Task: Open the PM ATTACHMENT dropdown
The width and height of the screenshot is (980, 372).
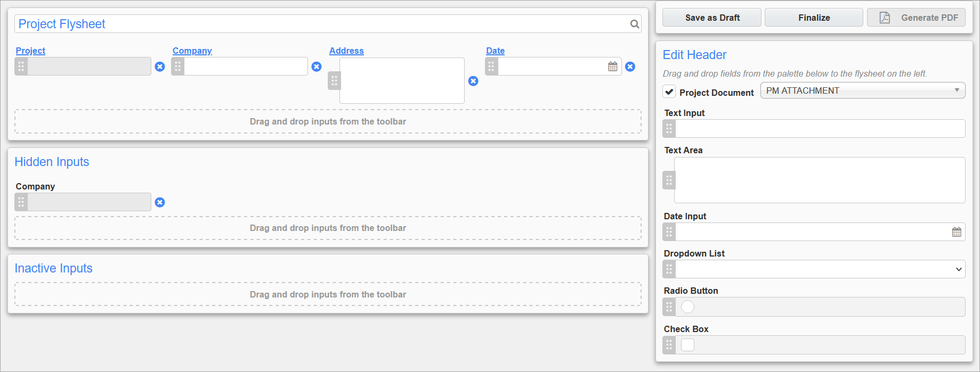Action: 862,90
